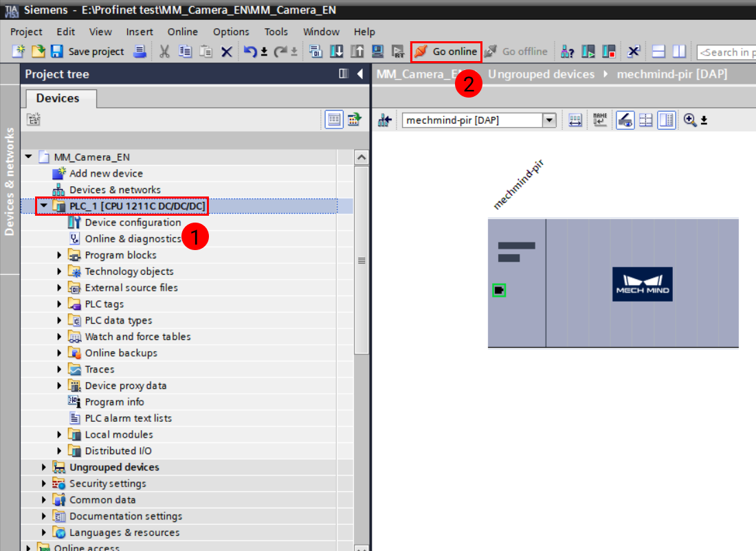
Task: Open the Online menu
Action: (x=182, y=32)
